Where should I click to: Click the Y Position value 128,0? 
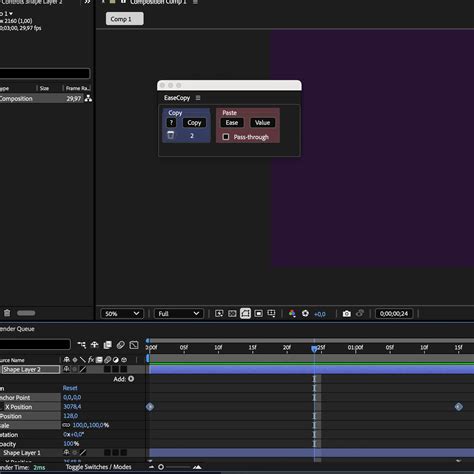70,416
